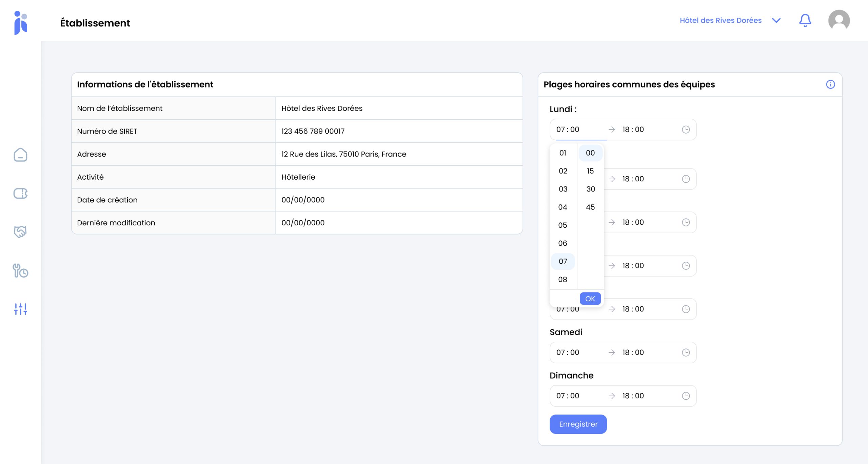This screenshot has height=464, width=868.
Task: Click the info icon beside Plages horaires
Action: 830,84
